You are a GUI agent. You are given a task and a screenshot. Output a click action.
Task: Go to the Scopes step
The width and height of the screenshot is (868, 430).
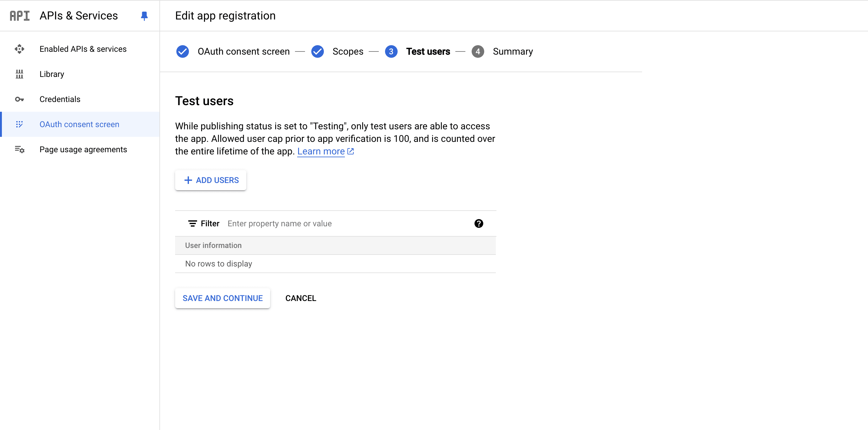[348, 51]
